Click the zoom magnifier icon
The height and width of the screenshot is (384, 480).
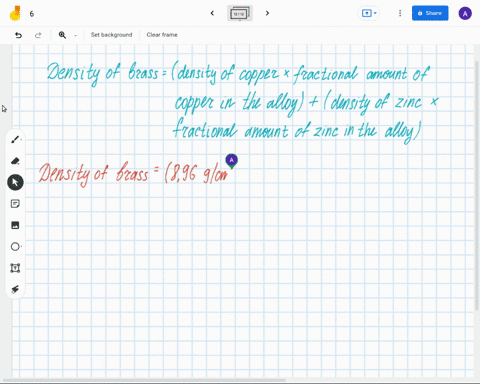[x=62, y=35]
